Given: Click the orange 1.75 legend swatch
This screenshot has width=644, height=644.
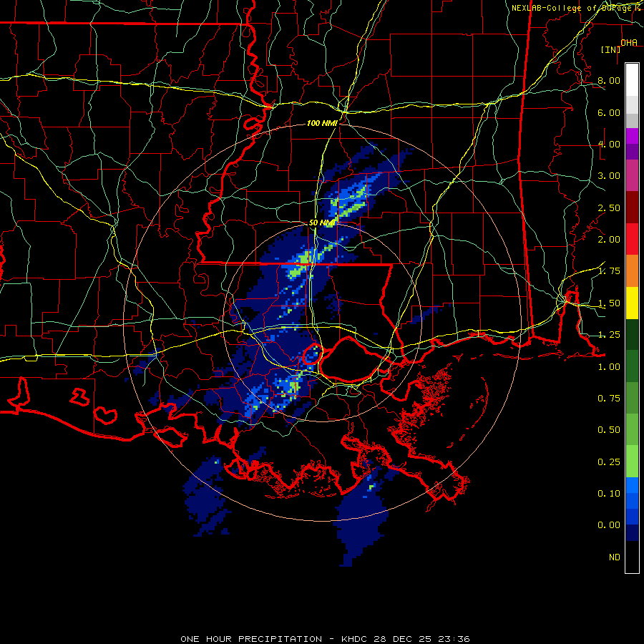Looking at the screenshot, I should (632, 270).
